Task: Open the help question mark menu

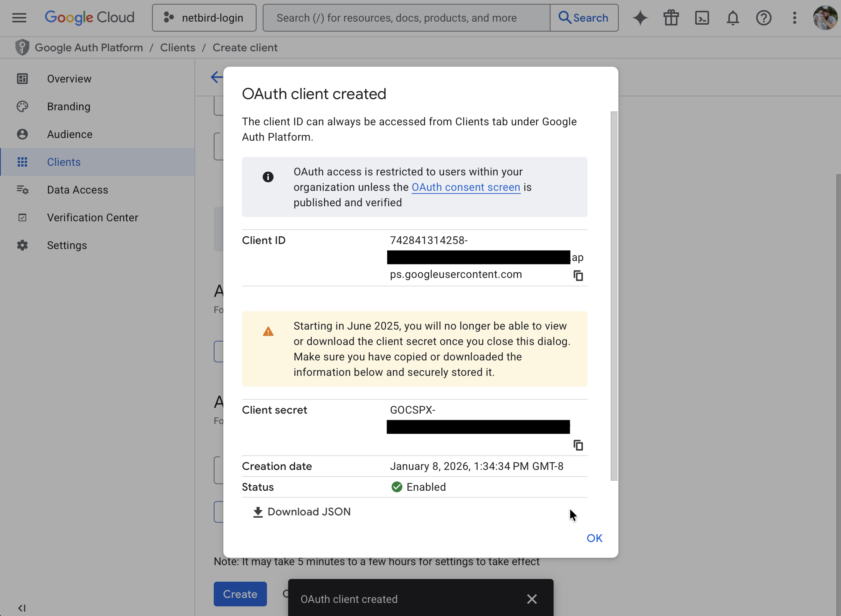Action: coord(763,18)
